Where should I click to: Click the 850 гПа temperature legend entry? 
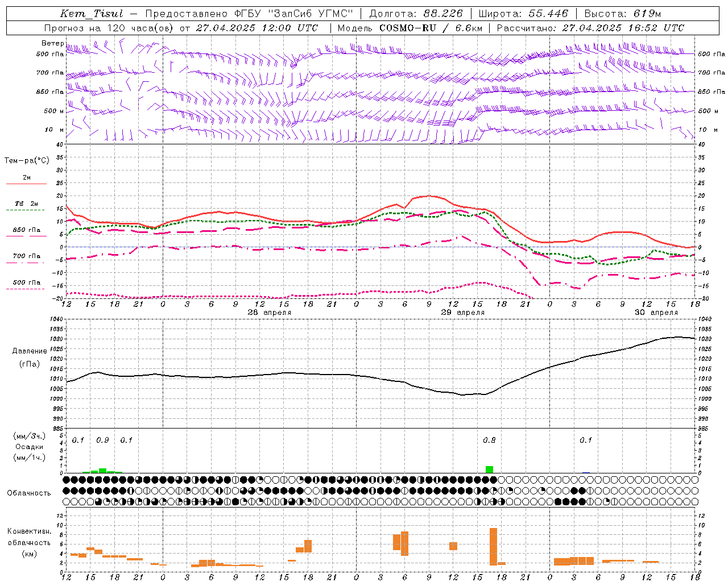(x=26, y=230)
